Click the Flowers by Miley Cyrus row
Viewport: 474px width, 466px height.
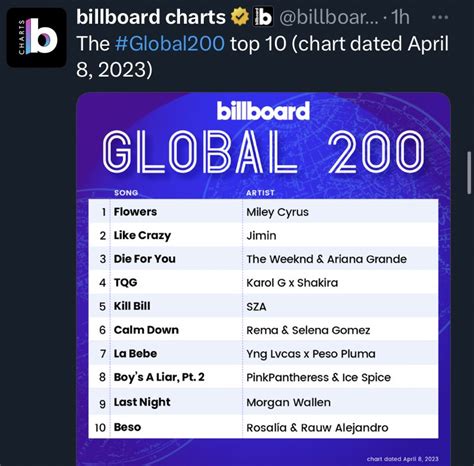(263, 212)
